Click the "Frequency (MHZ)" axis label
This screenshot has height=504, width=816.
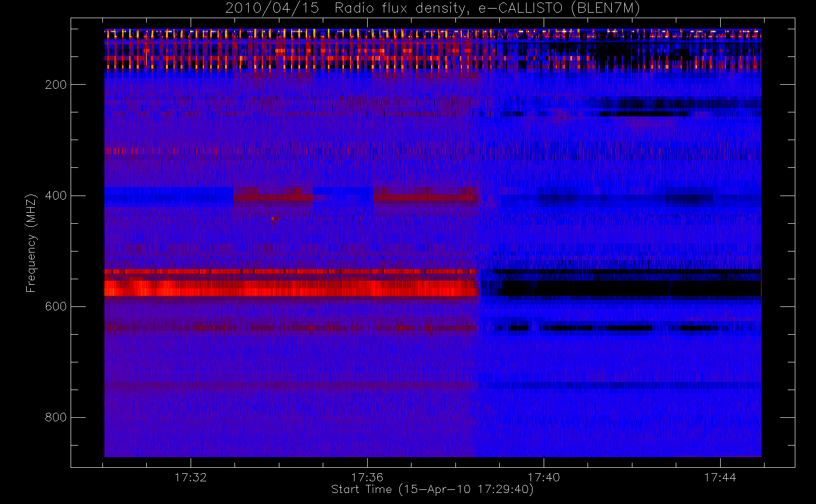(31, 243)
